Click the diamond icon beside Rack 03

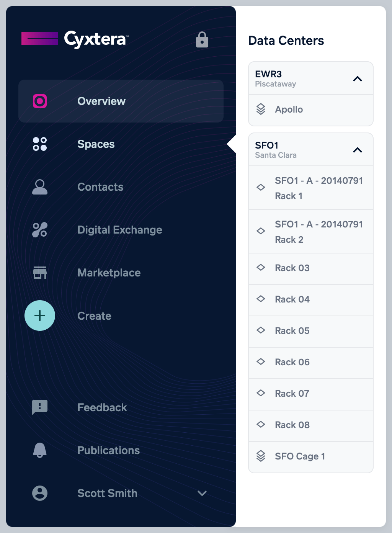261,267
